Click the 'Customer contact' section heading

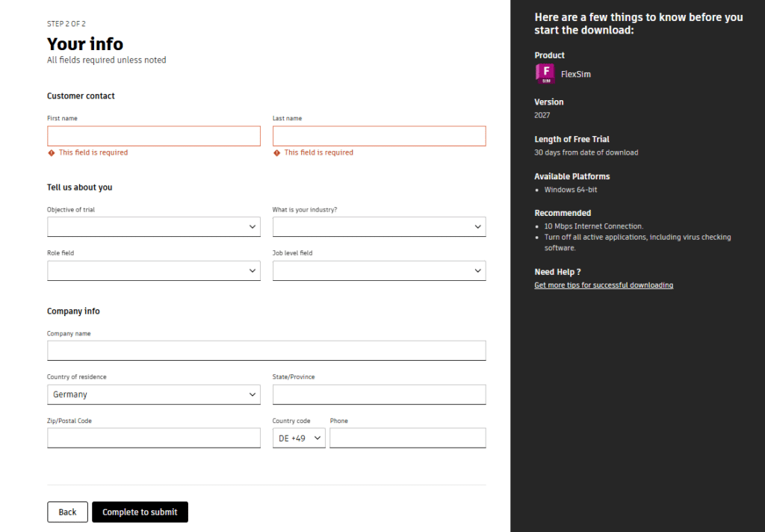pyautogui.click(x=81, y=96)
